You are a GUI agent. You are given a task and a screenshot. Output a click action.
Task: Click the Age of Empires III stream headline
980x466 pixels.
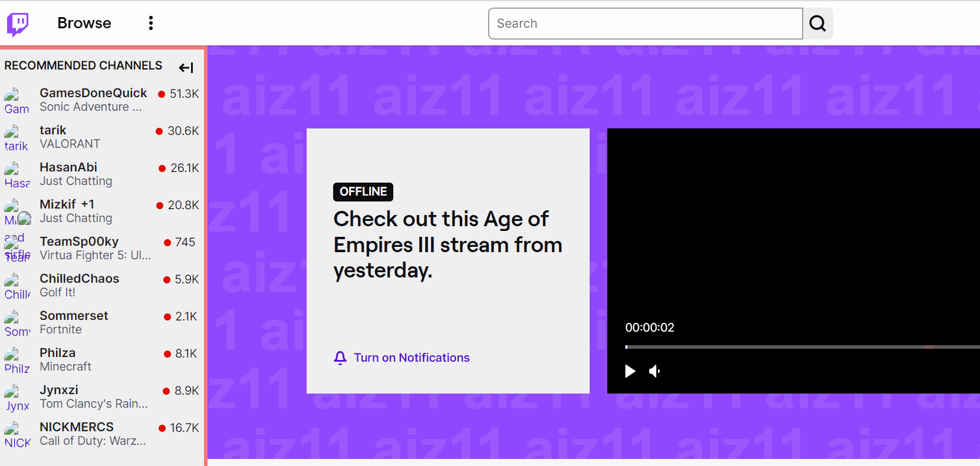(x=448, y=244)
